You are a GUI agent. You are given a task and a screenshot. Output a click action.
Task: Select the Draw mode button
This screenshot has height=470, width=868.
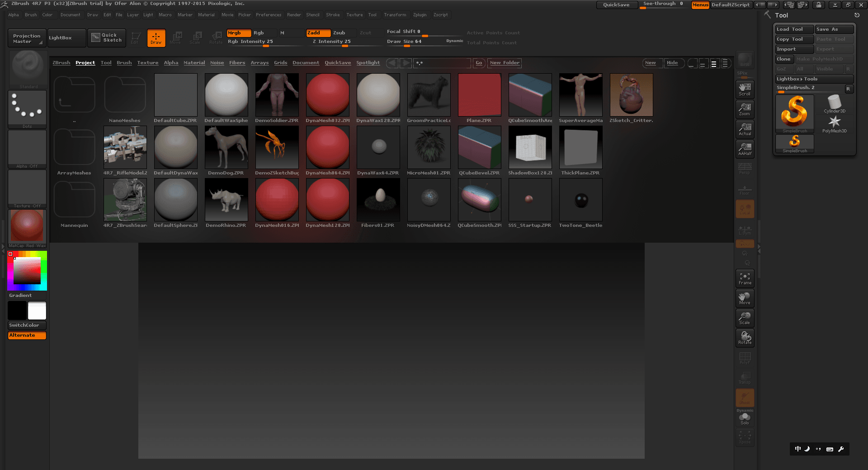pos(156,38)
